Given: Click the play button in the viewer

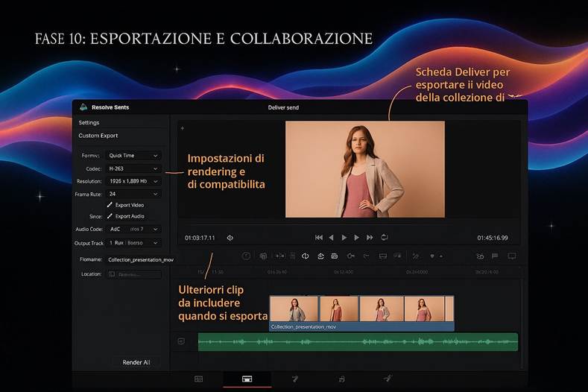Looking at the screenshot, I should pos(344,238).
